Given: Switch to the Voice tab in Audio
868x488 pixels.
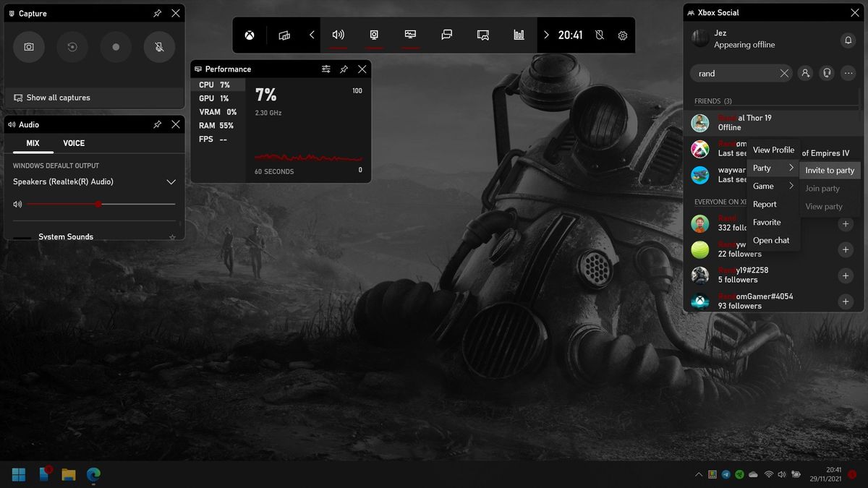Looking at the screenshot, I should coord(74,143).
